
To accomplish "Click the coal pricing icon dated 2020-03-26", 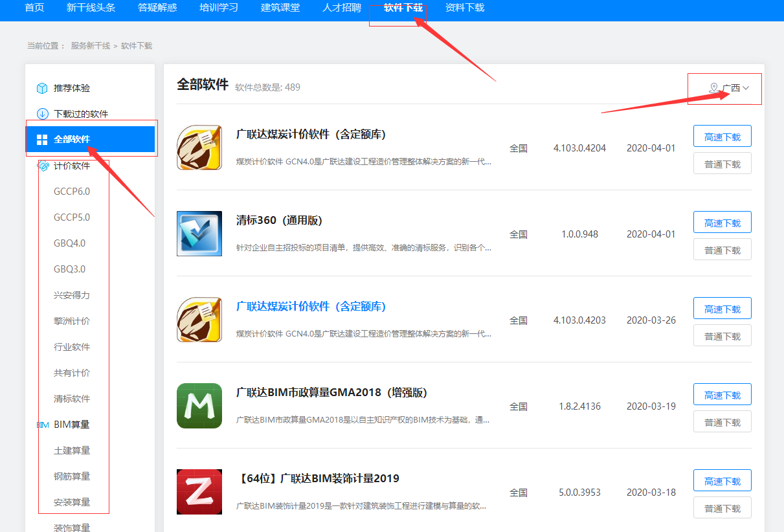I will pos(199,320).
